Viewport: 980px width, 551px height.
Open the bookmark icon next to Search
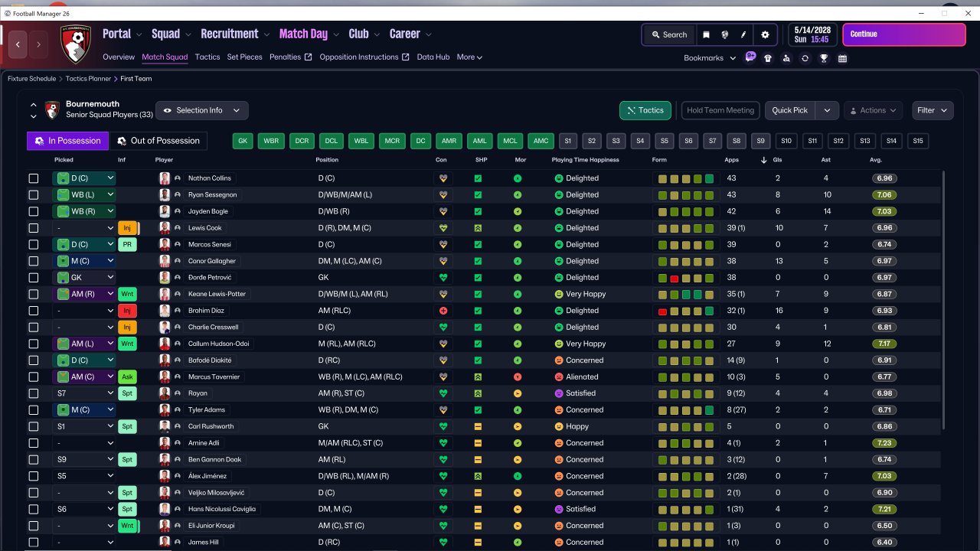706,34
